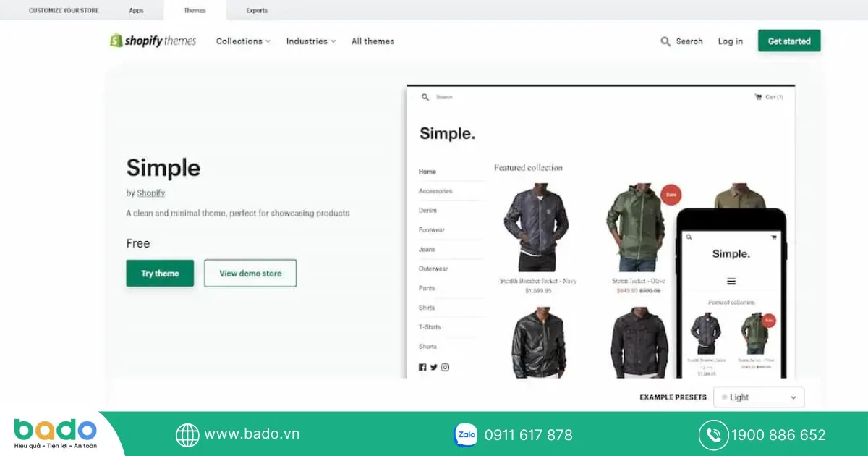This screenshot has height=456, width=868.
Task: Click the Storm Jacket - Olive title
Action: point(638,281)
